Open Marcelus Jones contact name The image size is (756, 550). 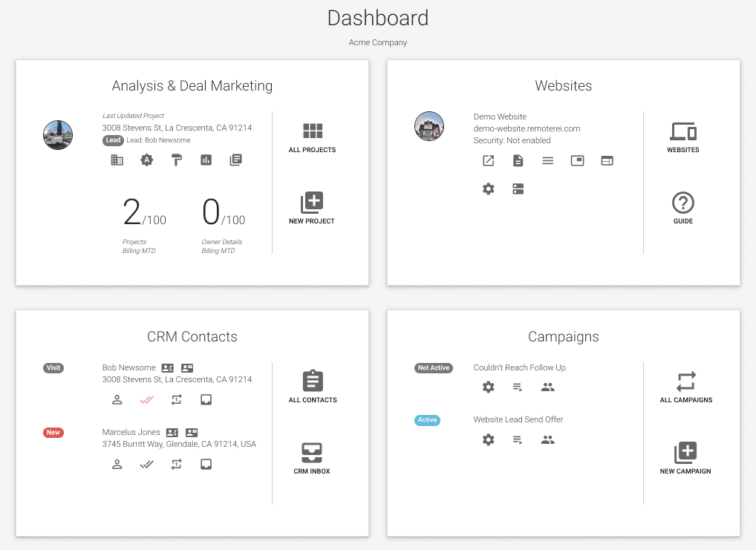131,433
